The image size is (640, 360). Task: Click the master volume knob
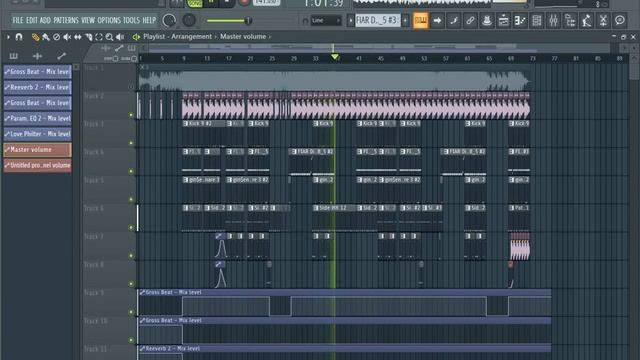pyautogui.click(x=169, y=20)
